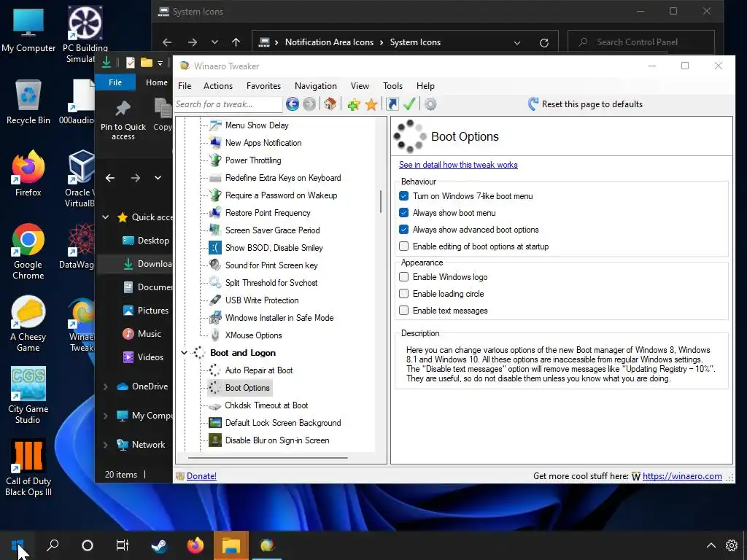Open the Favorites menu
Screen dimensions: 747x560
pos(263,86)
